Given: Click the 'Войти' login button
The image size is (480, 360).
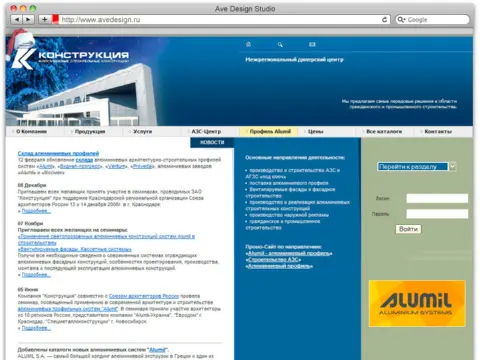Looking at the screenshot, I should (408, 229).
